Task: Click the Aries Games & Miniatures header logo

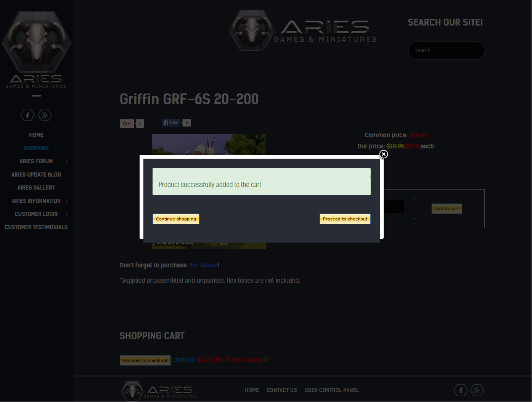Action: coord(302,31)
